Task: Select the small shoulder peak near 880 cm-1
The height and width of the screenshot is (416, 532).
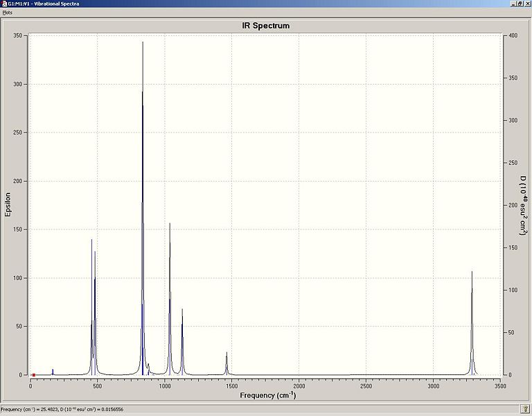Action: point(149,369)
